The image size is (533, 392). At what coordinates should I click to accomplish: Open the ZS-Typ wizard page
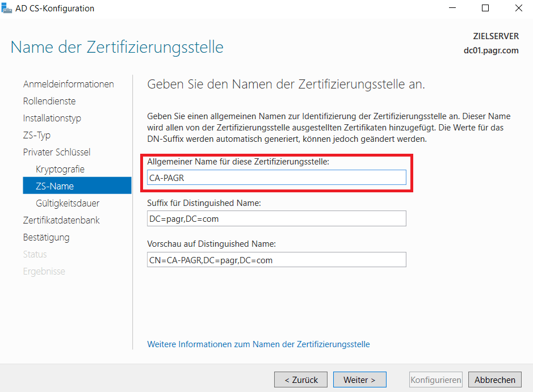(37, 135)
